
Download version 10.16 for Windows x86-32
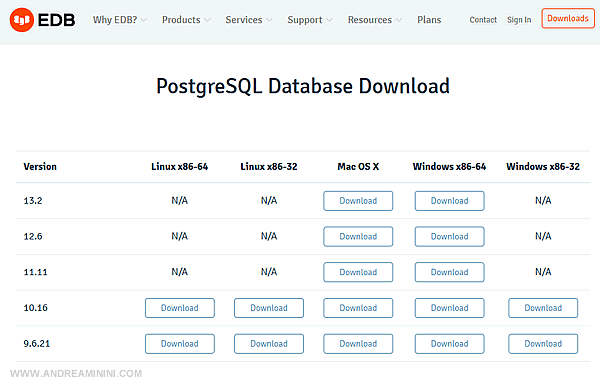click(x=543, y=308)
